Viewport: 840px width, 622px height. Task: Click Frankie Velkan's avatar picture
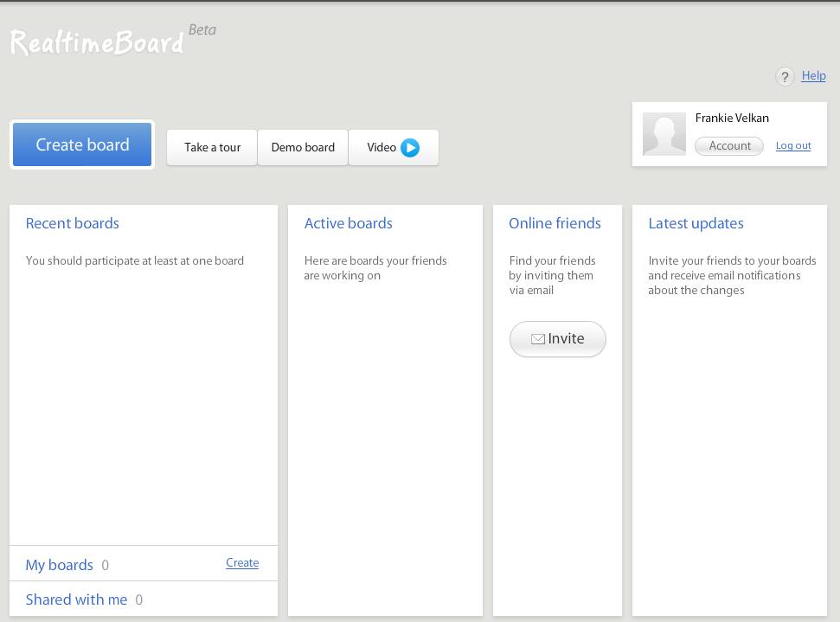pos(664,134)
